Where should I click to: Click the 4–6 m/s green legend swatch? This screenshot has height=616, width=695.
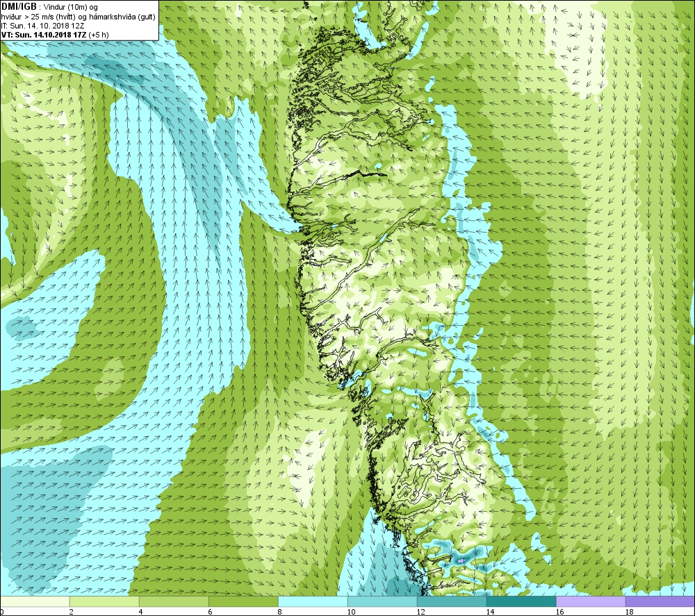coord(174,601)
